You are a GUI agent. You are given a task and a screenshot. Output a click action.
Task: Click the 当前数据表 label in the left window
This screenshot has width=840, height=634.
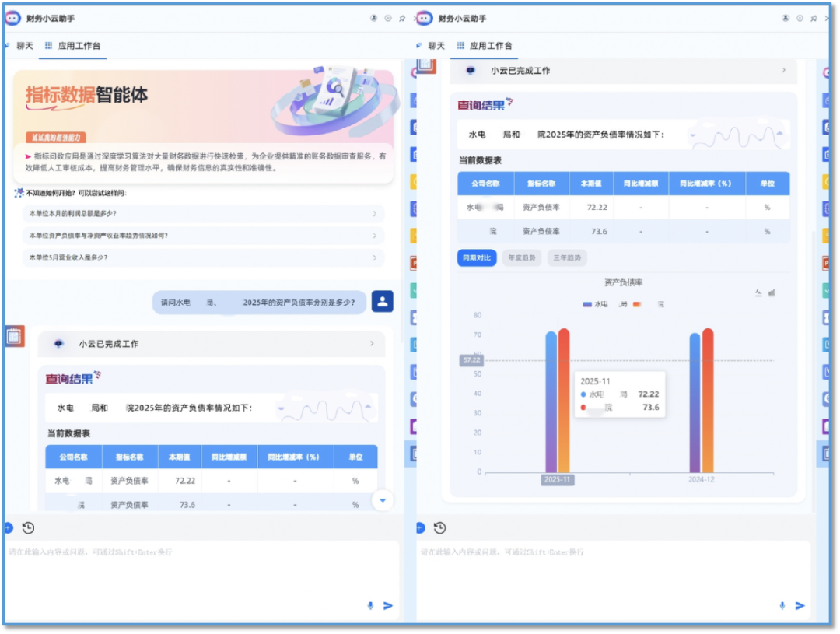[x=68, y=433]
